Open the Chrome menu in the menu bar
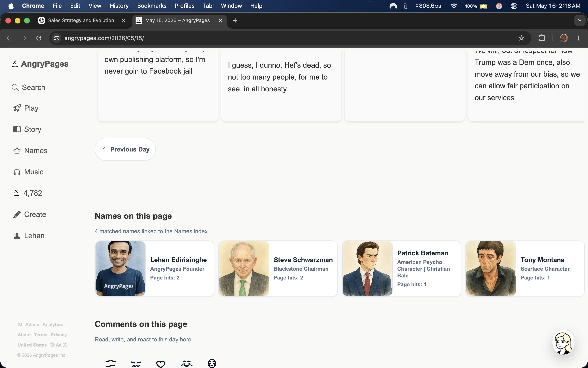The image size is (588, 368). [33, 6]
